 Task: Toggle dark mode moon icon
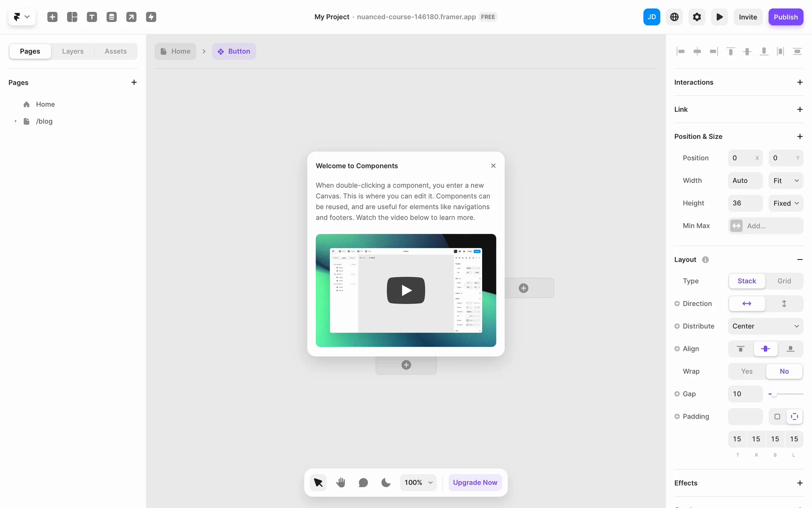(x=386, y=483)
